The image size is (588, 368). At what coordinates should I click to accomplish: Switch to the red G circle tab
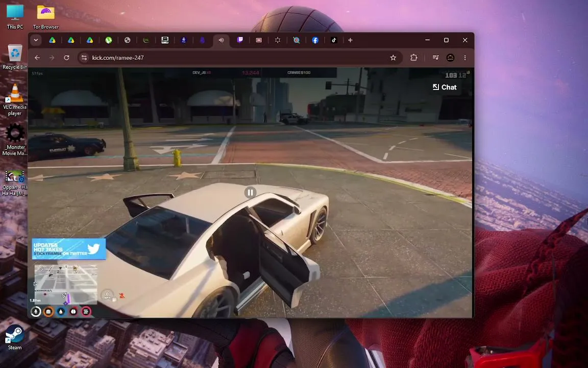pyautogui.click(x=296, y=40)
